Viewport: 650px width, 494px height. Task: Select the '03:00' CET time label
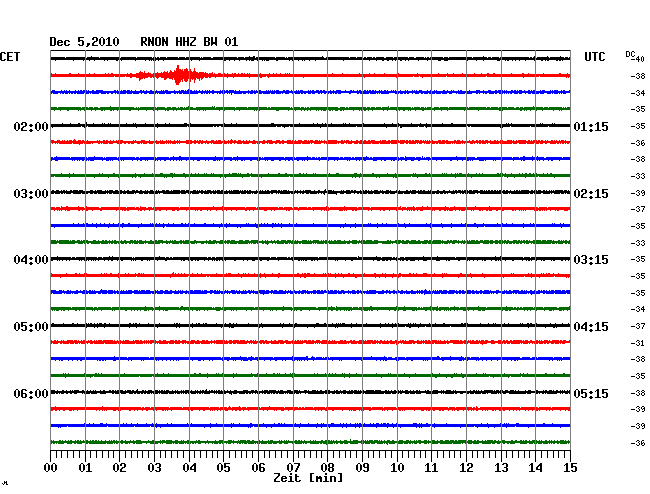[x=31, y=194]
